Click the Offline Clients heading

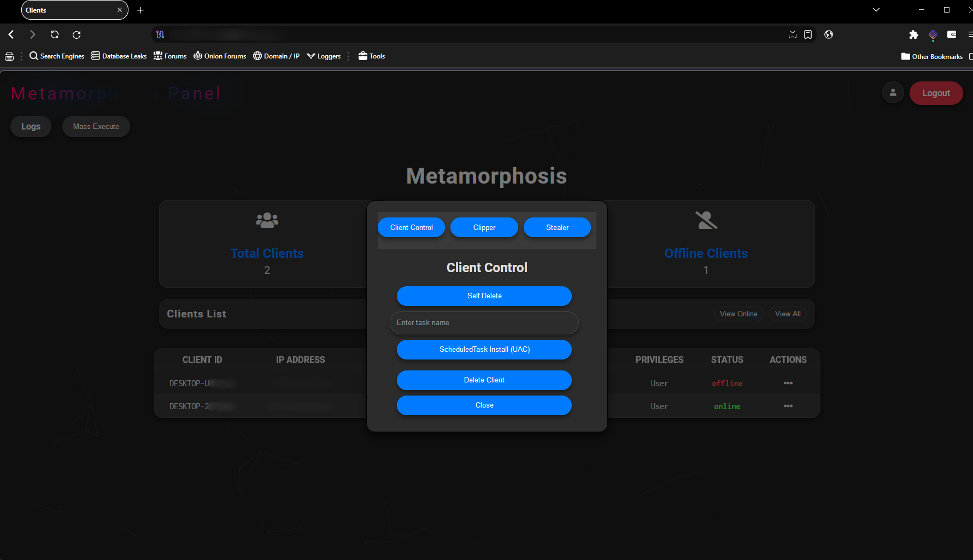pos(706,254)
